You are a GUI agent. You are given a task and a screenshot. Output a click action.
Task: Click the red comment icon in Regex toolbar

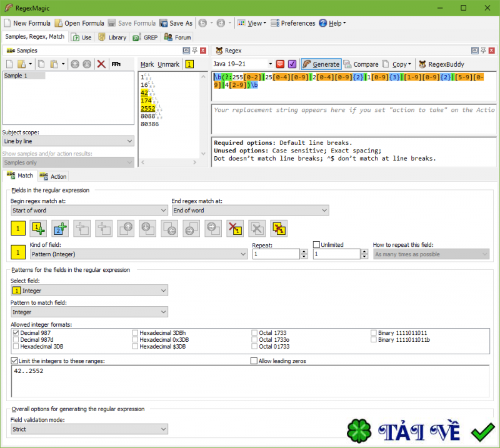point(280,64)
